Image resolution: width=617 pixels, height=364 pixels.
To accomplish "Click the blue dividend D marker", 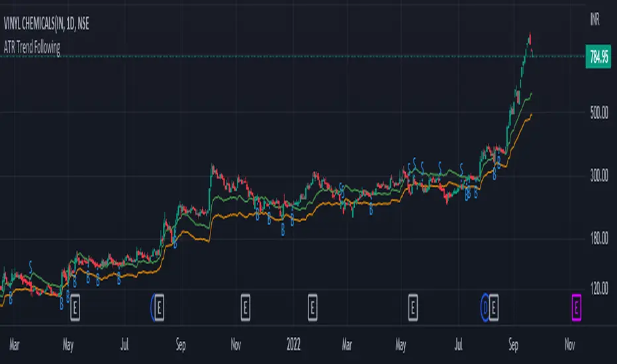I will point(485,307).
